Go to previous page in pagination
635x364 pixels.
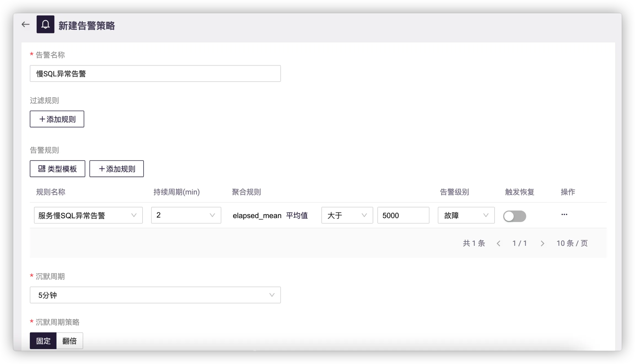(x=498, y=243)
